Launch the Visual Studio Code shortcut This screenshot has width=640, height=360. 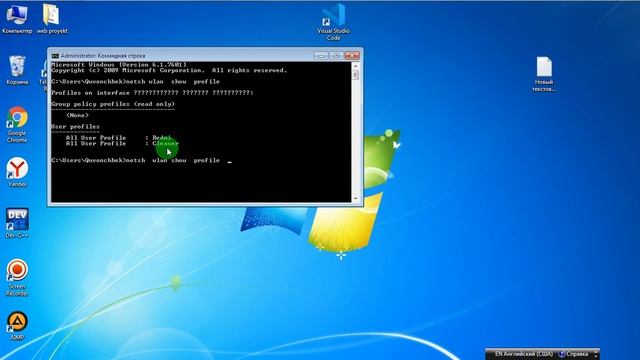pos(333,22)
